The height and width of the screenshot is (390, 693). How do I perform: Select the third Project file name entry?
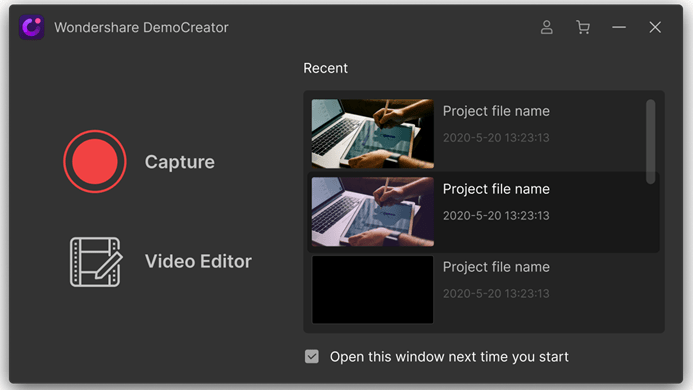(496, 267)
